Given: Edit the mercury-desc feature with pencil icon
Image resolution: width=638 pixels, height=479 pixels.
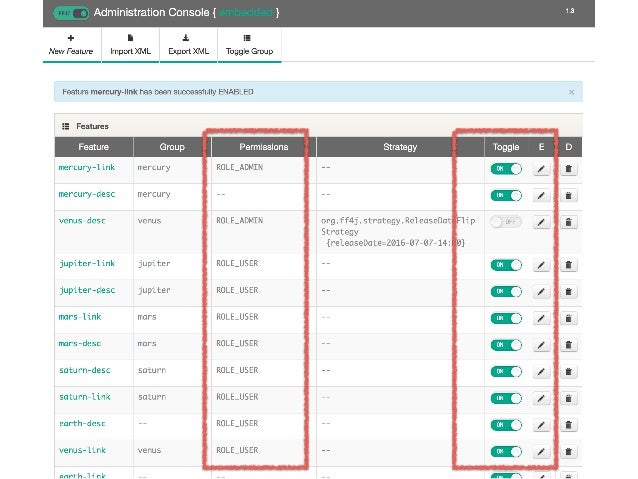Looking at the screenshot, I should tap(541, 196).
